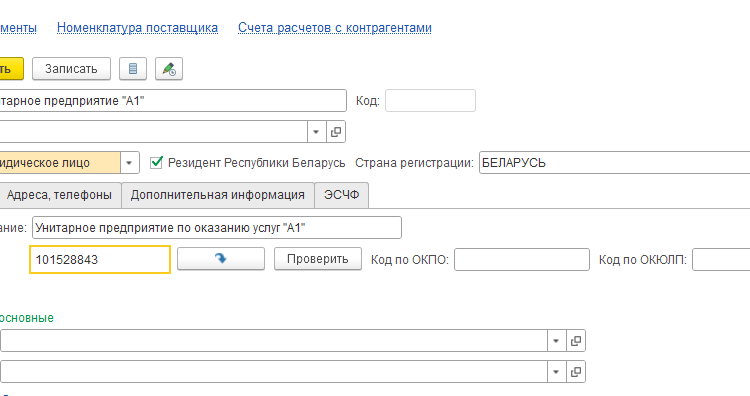Open Номенклатура поставщика link
The image size is (750, 396).
click(137, 28)
